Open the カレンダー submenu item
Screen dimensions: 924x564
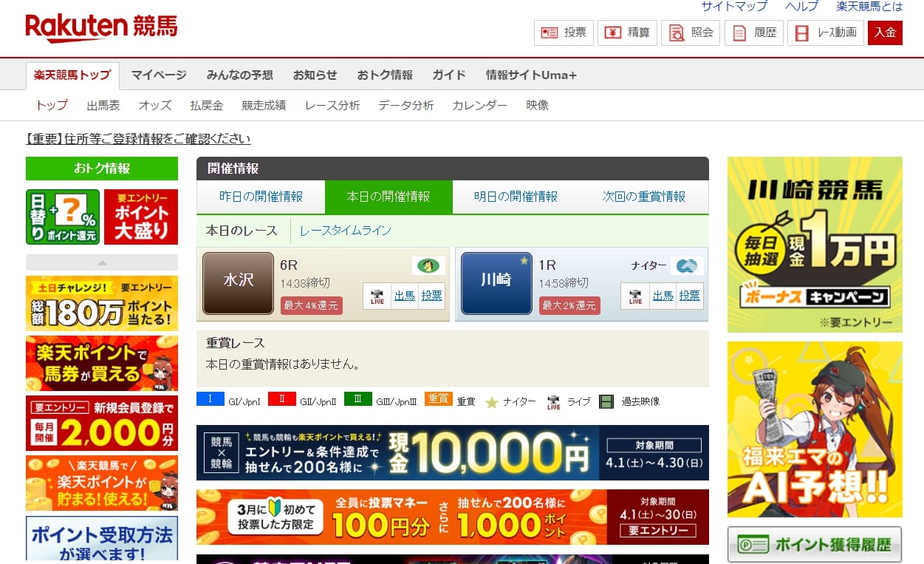(480, 105)
